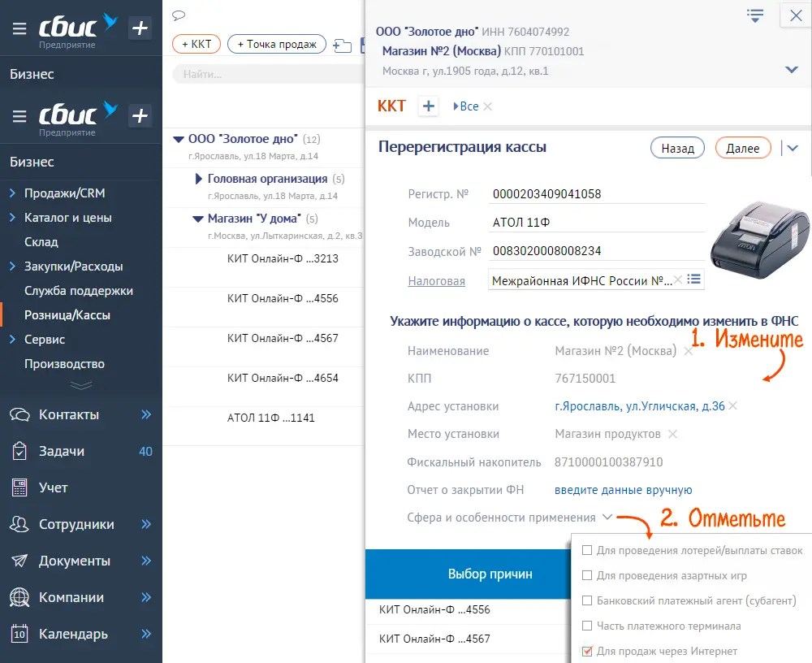This screenshot has height=663, width=812.
Task: Click the ATOL cash register image
Action: point(758,239)
